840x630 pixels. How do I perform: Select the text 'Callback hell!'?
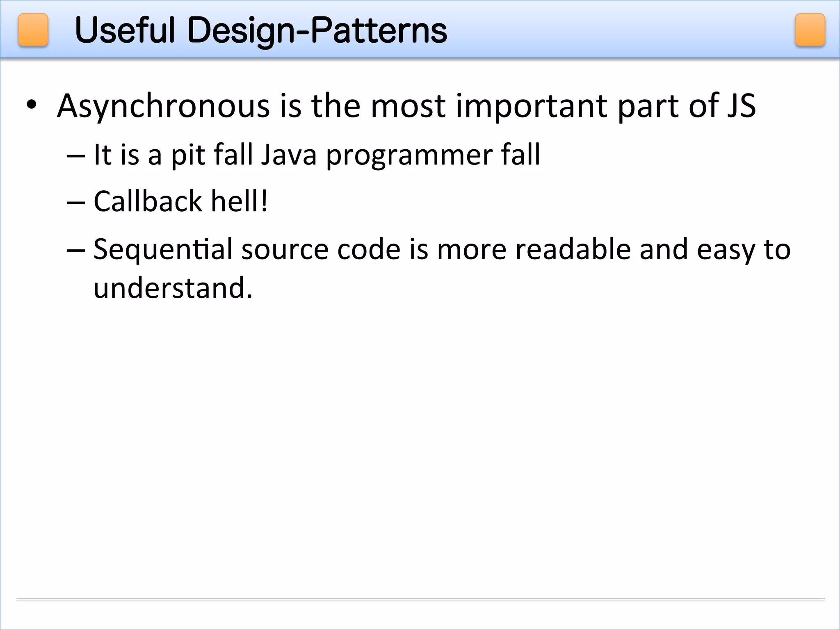[x=181, y=201]
